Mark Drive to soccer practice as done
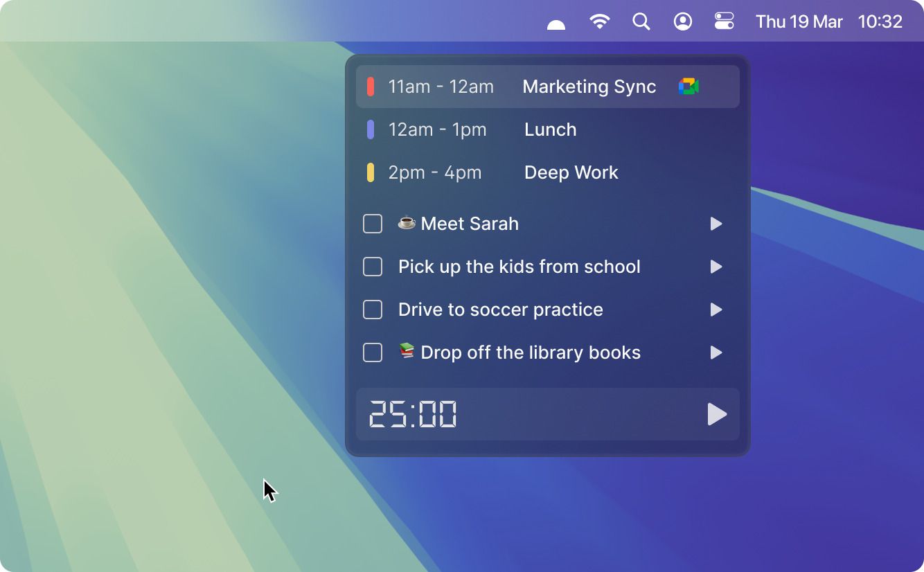 pos(373,310)
